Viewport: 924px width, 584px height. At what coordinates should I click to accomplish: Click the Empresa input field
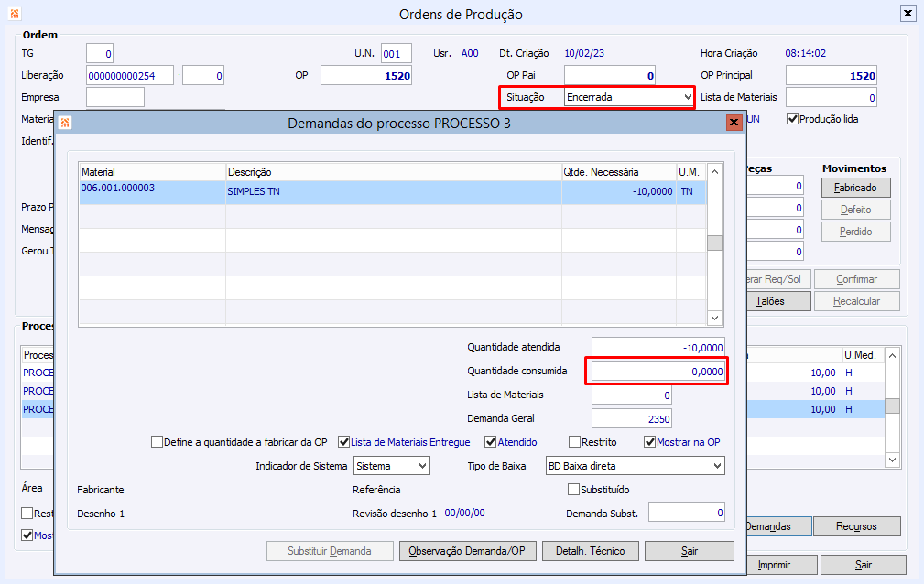[114, 97]
